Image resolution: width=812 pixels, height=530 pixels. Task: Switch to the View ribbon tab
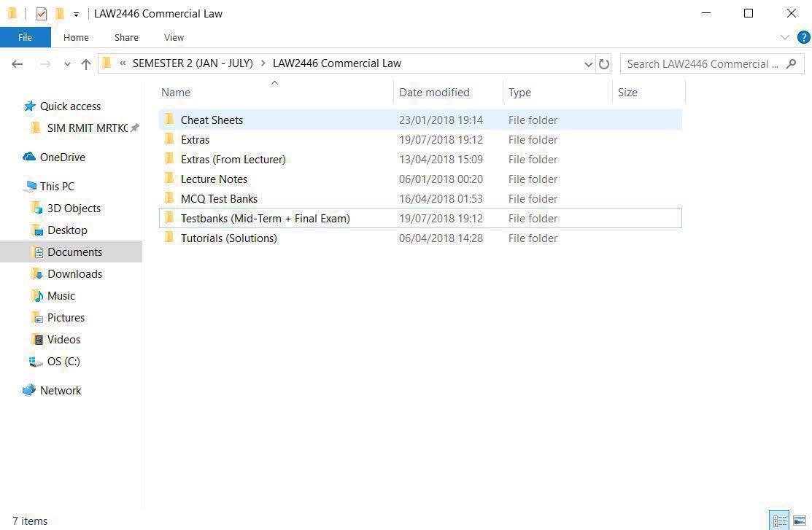point(174,37)
